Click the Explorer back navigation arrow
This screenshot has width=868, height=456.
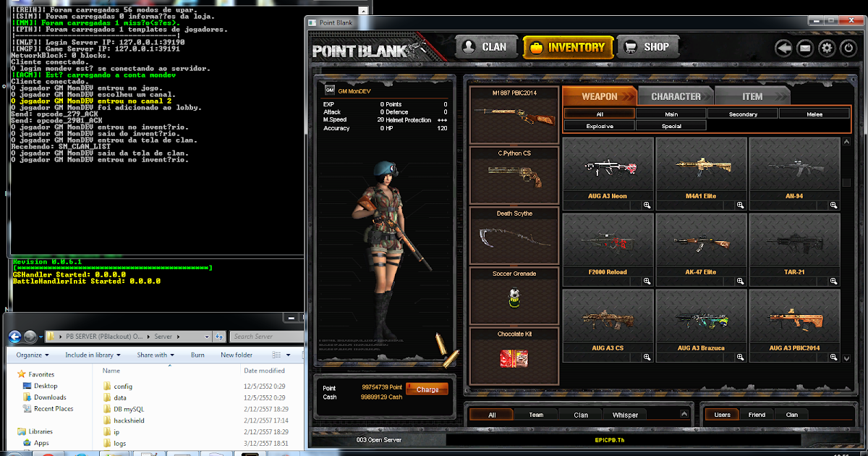tap(14, 337)
